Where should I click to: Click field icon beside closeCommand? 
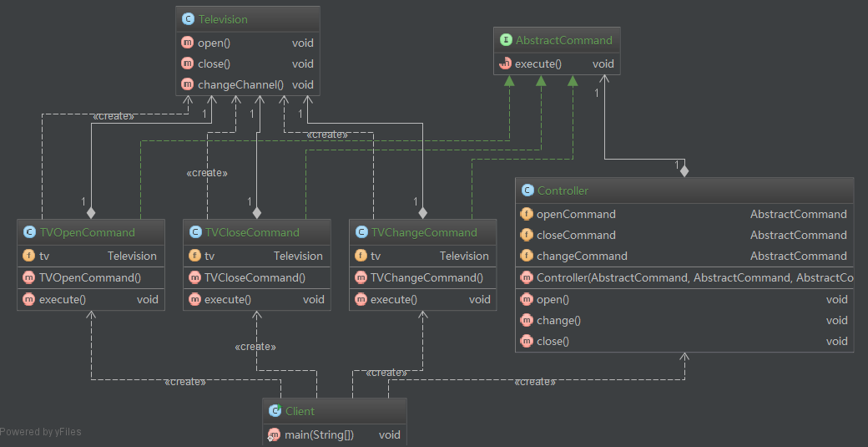[527, 235]
